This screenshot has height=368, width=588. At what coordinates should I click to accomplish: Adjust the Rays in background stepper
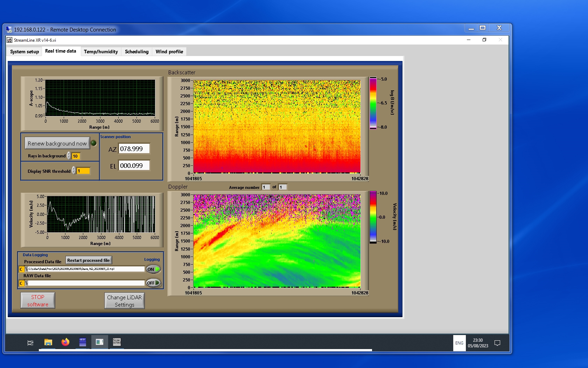(69, 156)
